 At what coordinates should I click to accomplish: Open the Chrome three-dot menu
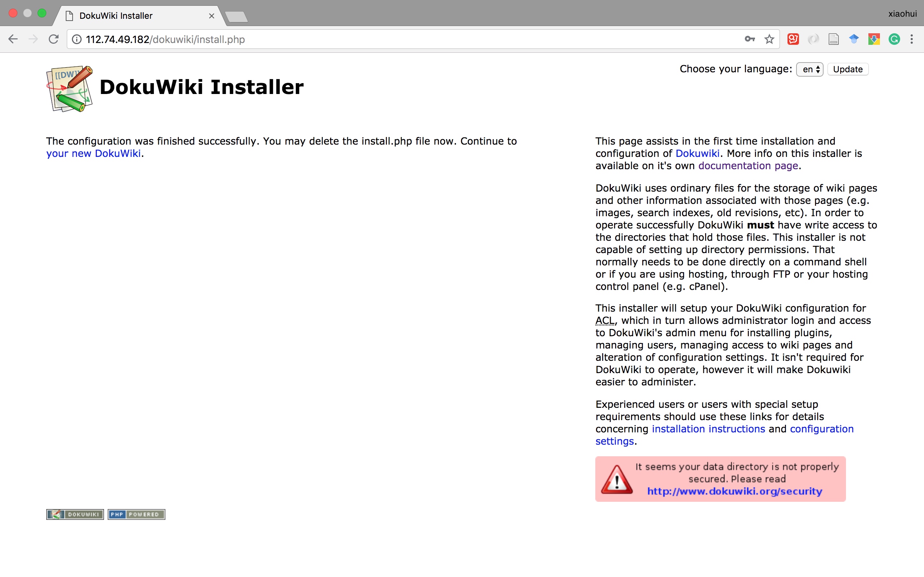[912, 39]
